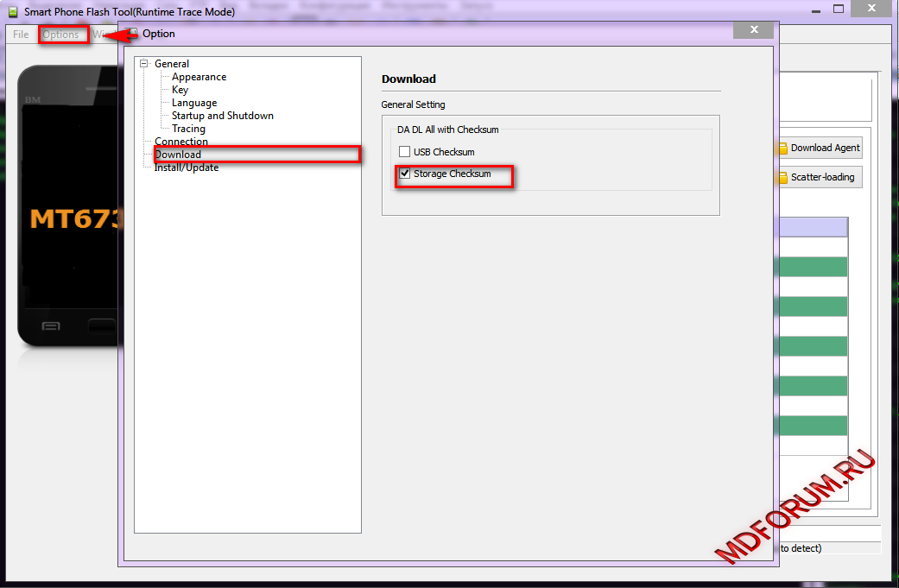Select the Key settings entry
This screenshot has width=899, height=588.
coord(180,90)
